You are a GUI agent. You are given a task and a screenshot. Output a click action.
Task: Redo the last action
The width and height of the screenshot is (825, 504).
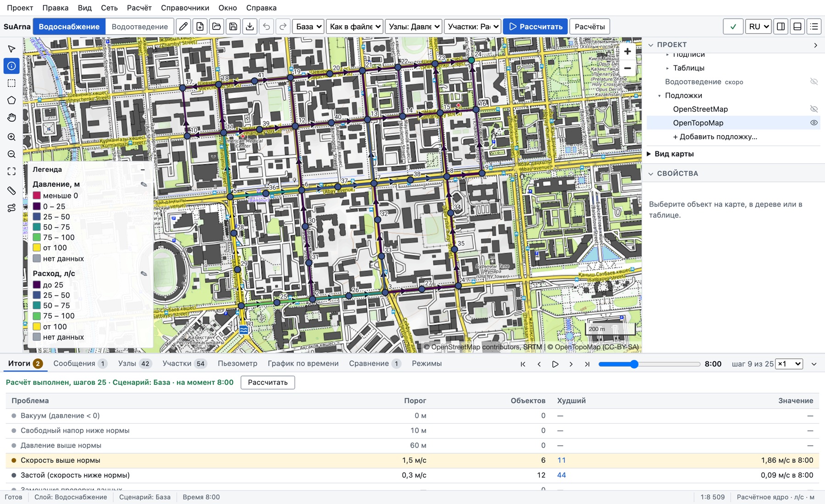(x=283, y=27)
